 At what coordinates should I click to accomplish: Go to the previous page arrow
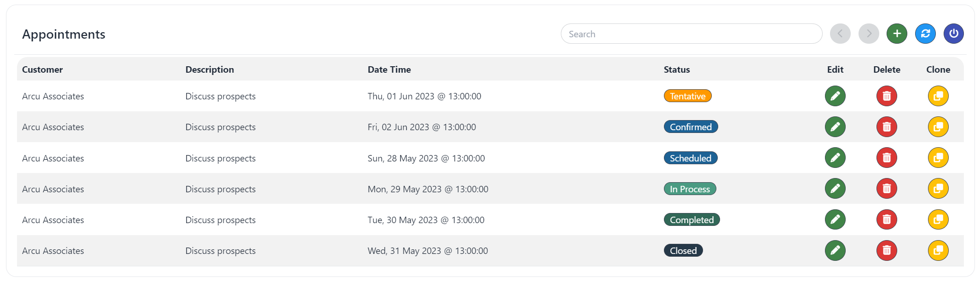point(840,34)
